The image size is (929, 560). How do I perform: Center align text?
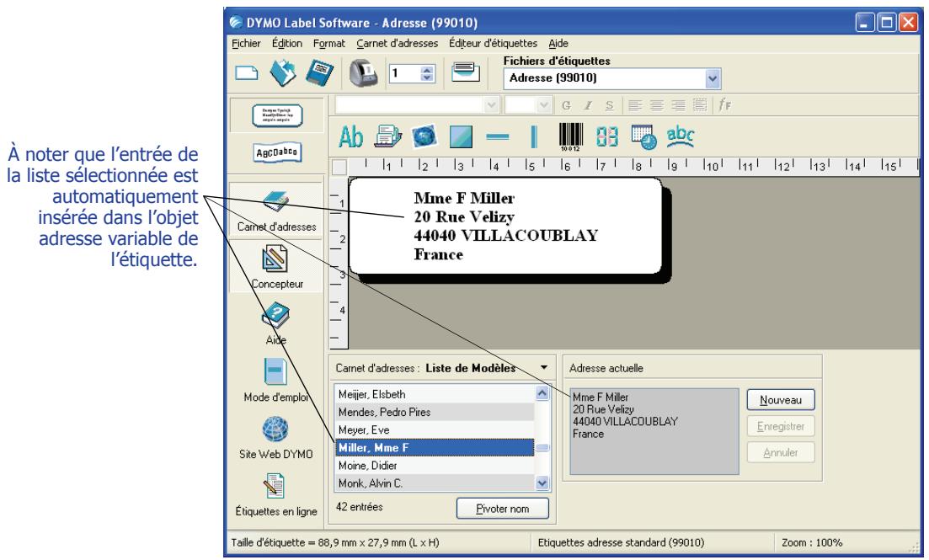click(x=656, y=105)
